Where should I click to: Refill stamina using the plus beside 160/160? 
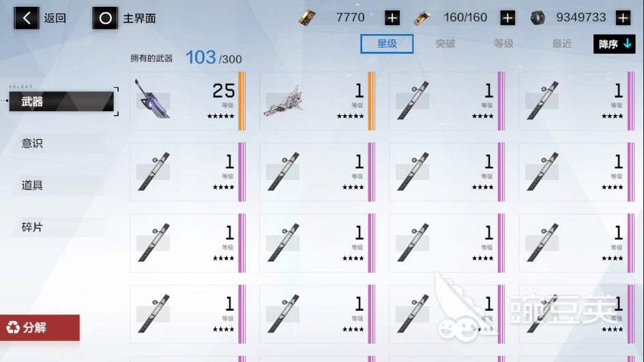[x=508, y=18]
